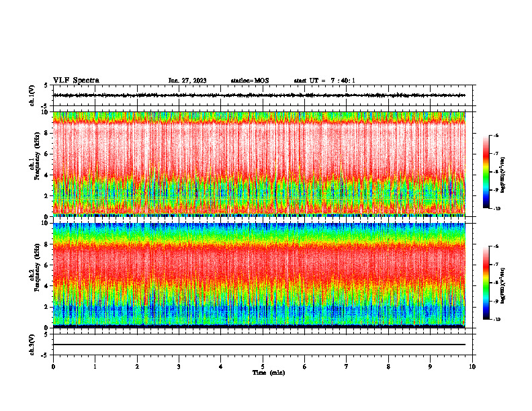Screen dimensions: 532x411
Task: Click the '-7' value on ch.1 colorbar
Action: point(496,154)
